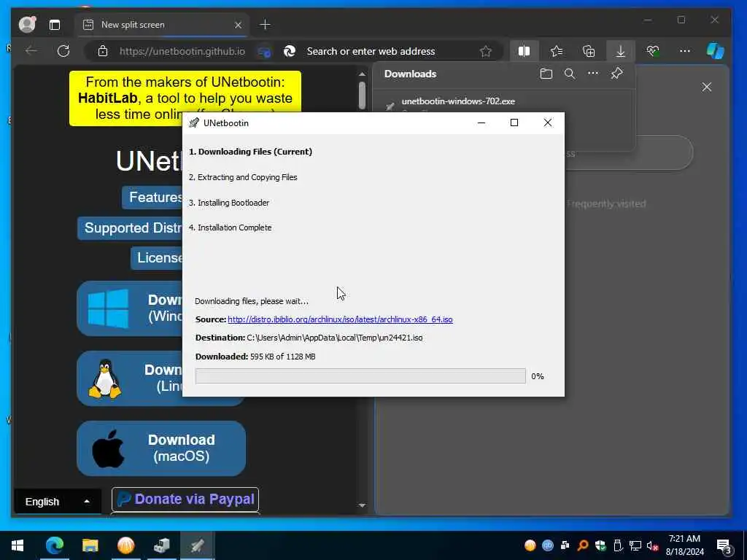Click the magnifier tray icon
This screenshot has width=747, height=560.
(x=583, y=545)
